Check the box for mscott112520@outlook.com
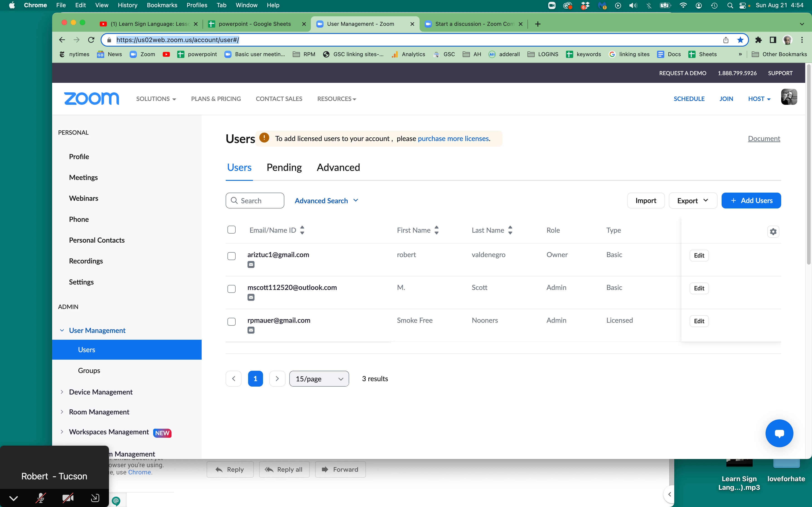Viewport: 812px width, 507px height. pyautogui.click(x=231, y=289)
